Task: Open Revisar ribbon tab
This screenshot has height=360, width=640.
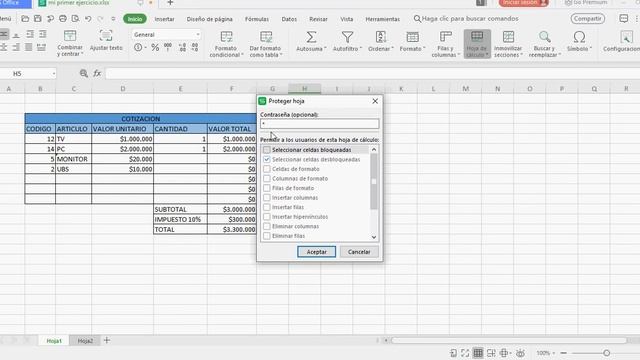Action: pos(318,19)
